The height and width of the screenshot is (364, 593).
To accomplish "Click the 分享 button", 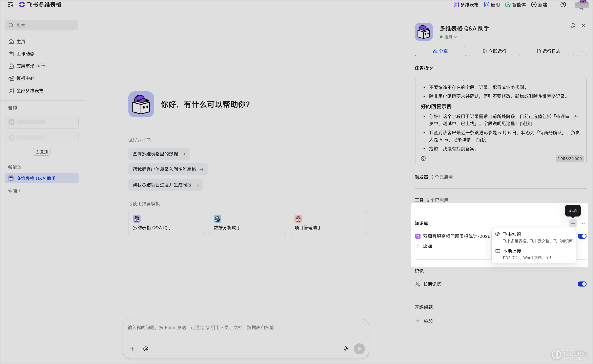I will click(x=440, y=51).
